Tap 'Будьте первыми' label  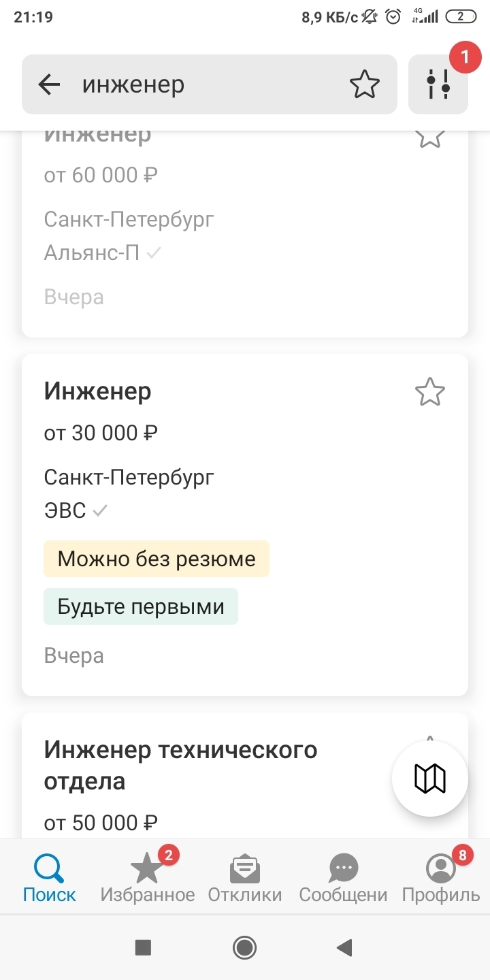click(x=141, y=606)
